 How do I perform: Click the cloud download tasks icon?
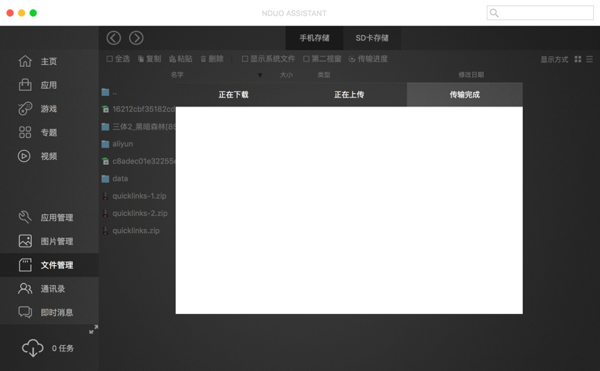point(33,348)
